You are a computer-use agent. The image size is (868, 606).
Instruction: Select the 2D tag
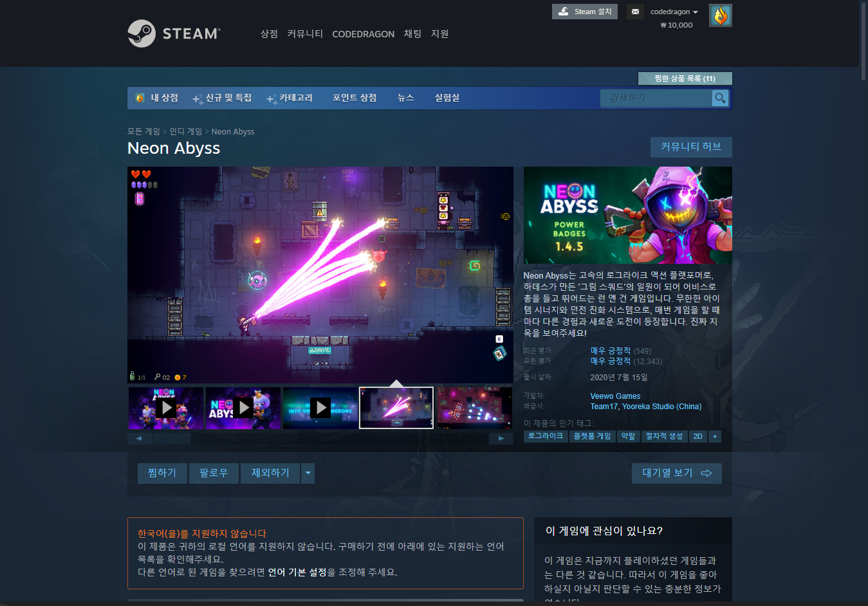(697, 436)
